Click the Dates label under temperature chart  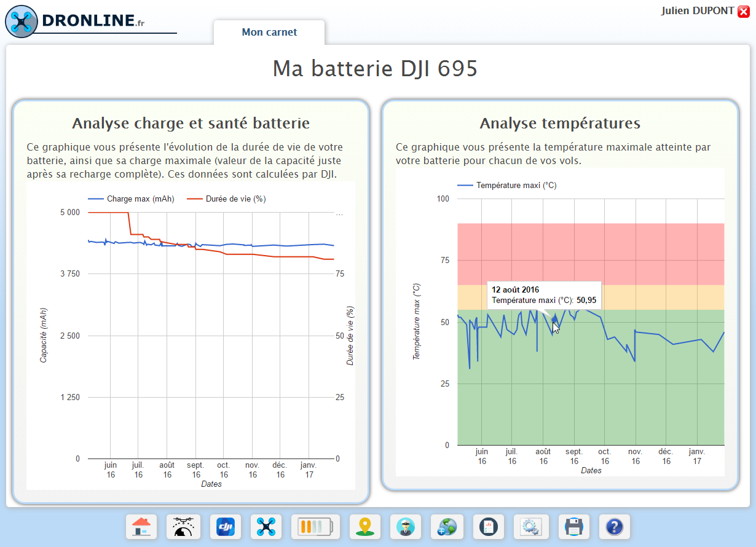click(591, 471)
